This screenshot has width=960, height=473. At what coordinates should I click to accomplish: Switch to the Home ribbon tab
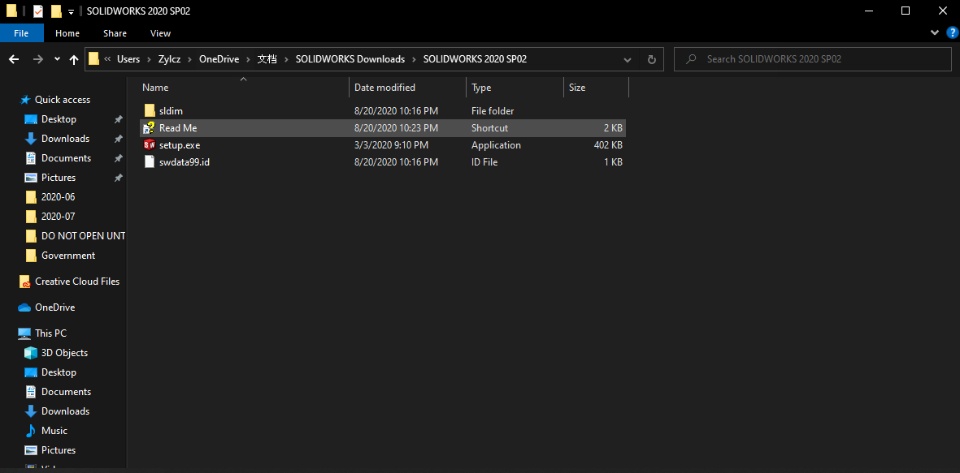[x=67, y=33]
